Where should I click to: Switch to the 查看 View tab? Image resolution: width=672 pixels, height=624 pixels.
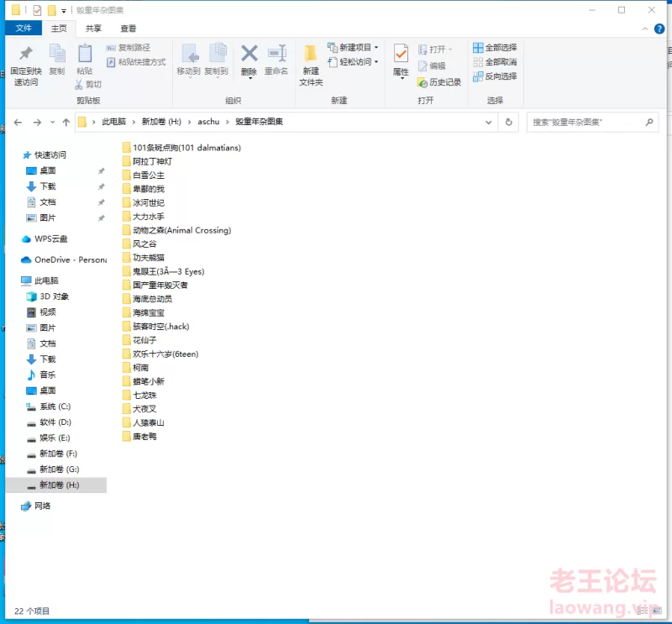click(x=129, y=29)
